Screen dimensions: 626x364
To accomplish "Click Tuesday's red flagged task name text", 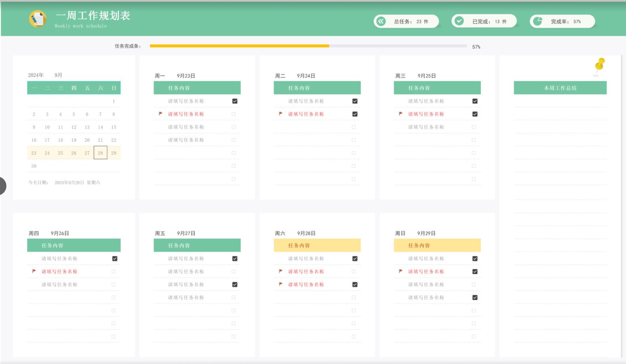I will (306, 114).
